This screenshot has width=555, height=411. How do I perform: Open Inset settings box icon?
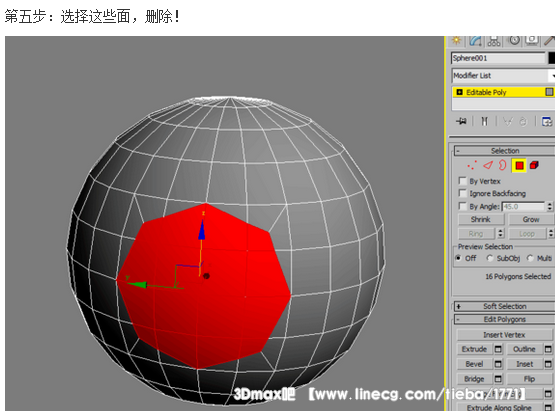coord(548,364)
